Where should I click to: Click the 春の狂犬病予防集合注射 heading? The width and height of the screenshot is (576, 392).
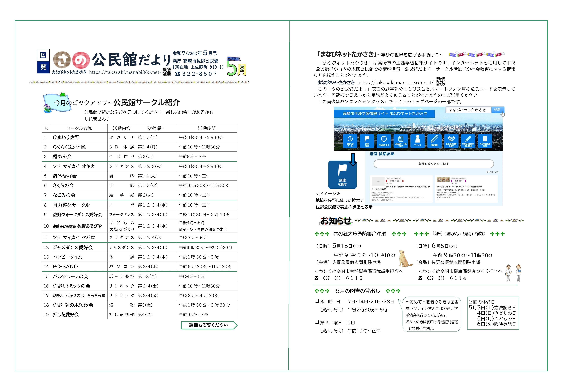(360, 234)
